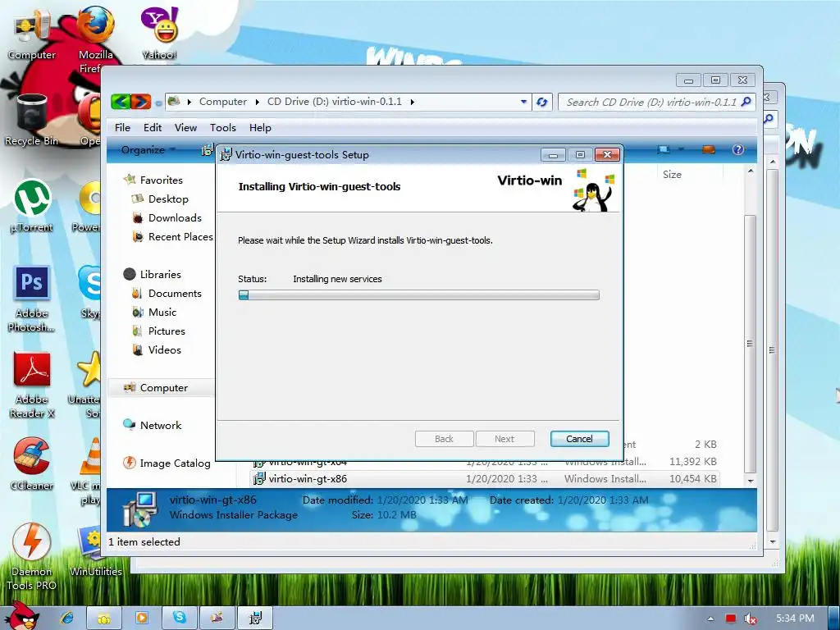840x630 pixels.
Task: Select Computer in the navigation pane
Action: (163, 387)
